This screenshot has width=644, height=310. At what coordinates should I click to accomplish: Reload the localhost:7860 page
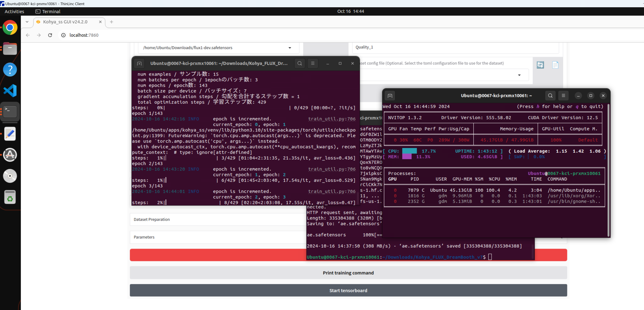(50, 35)
